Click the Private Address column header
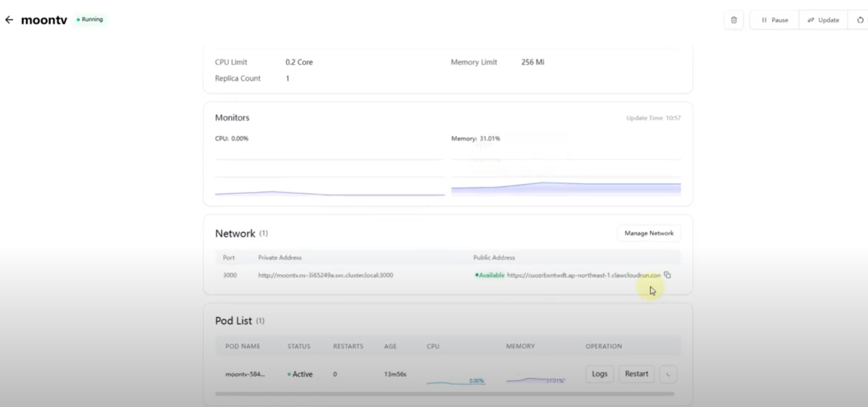Viewport: 868px width, 407px height. 280,258
